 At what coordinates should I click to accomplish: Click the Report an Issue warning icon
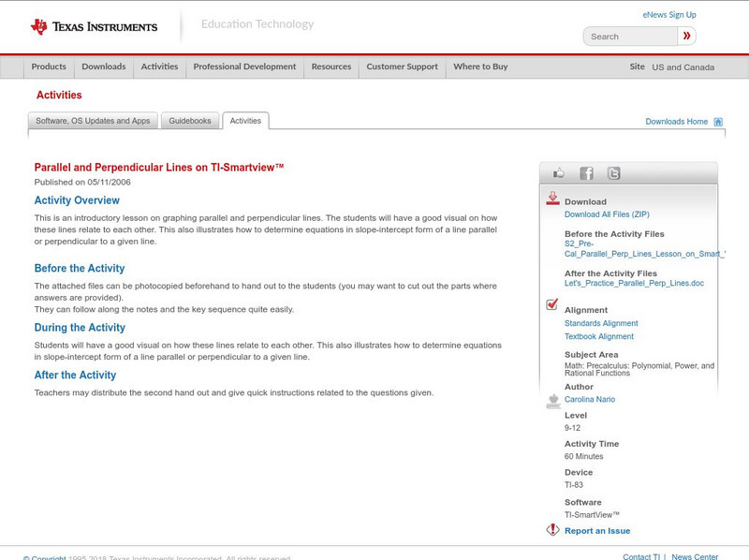tap(552, 529)
